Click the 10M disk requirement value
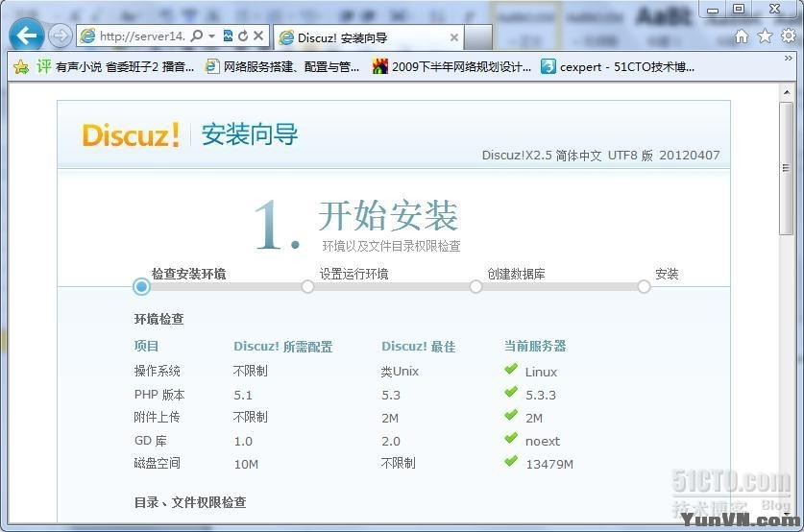This screenshot has width=804, height=532. coord(246,465)
